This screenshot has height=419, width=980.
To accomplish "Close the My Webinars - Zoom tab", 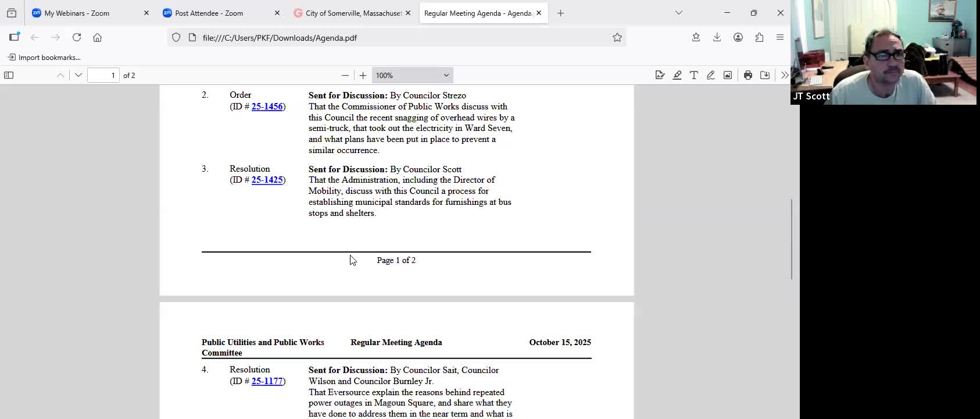I will point(146,13).
